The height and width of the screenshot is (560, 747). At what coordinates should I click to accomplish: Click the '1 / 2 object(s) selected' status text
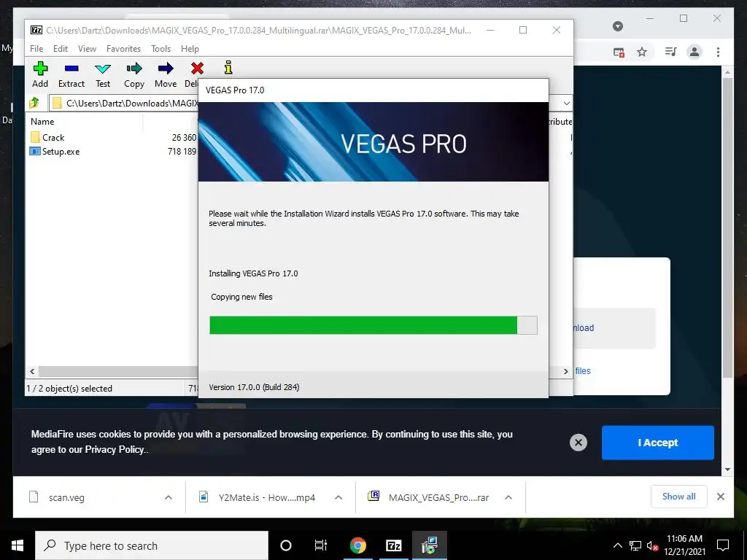[69, 389]
